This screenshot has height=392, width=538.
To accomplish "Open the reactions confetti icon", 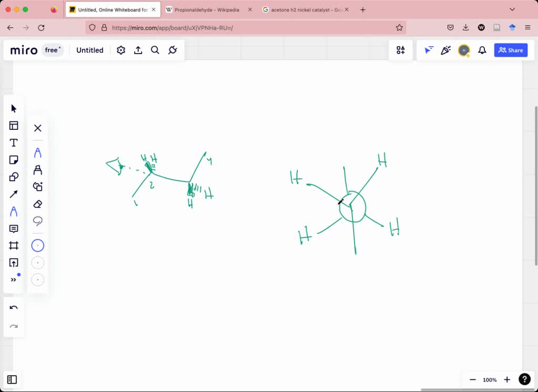I will 446,50.
